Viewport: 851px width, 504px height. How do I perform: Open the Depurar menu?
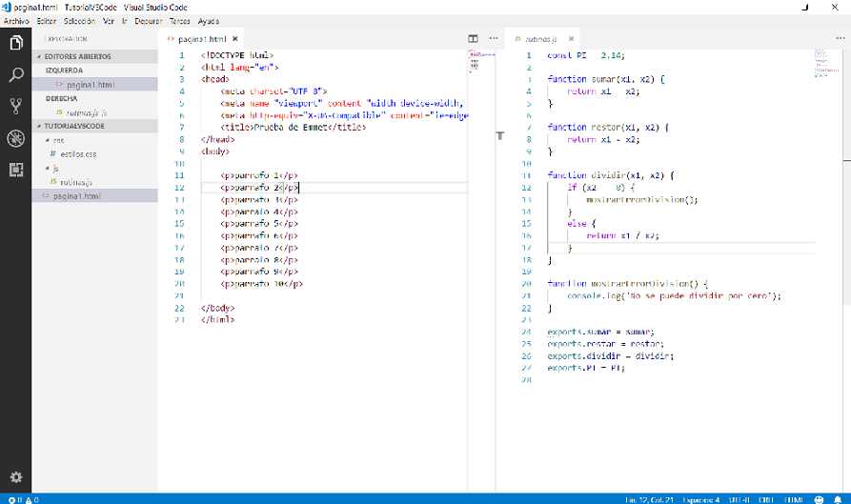click(149, 21)
